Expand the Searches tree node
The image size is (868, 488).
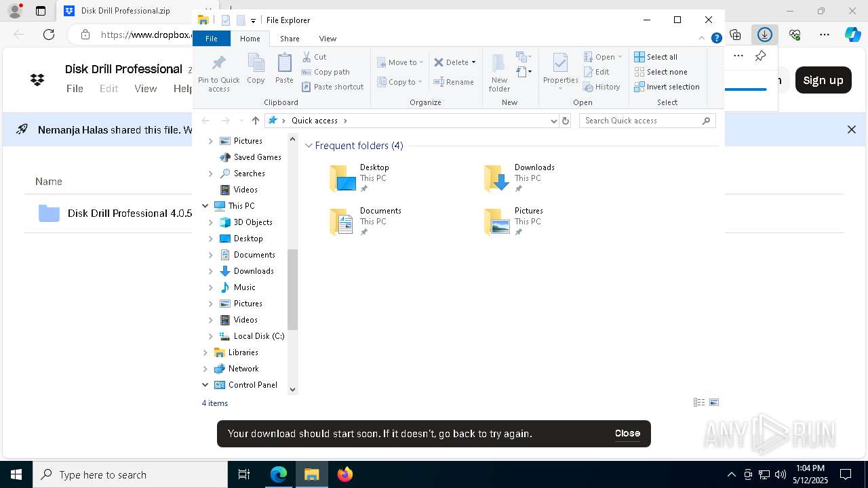210,174
